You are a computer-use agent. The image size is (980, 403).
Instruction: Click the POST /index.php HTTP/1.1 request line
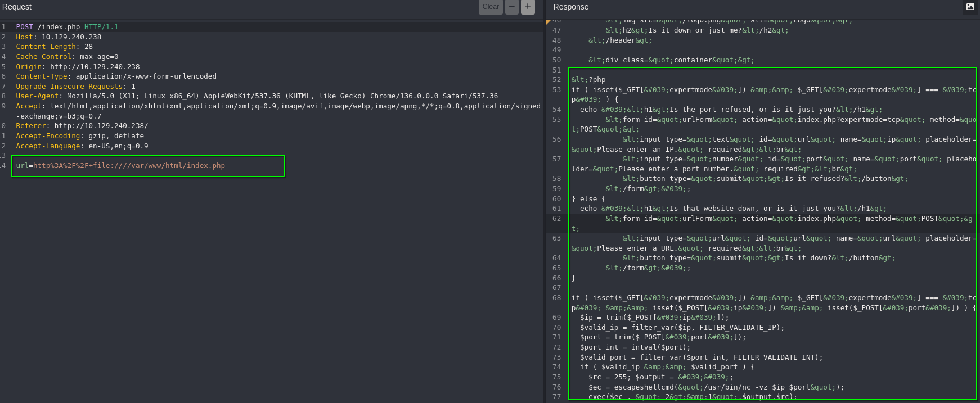coord(67,27)
